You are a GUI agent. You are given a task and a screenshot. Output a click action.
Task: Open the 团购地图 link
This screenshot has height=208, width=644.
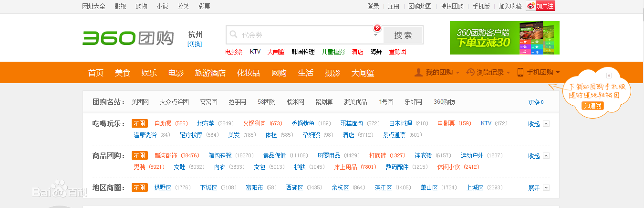[x=420, y=6]
